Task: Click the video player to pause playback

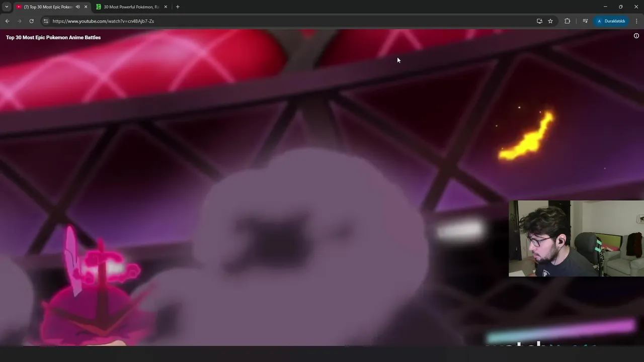Action: 322,187
